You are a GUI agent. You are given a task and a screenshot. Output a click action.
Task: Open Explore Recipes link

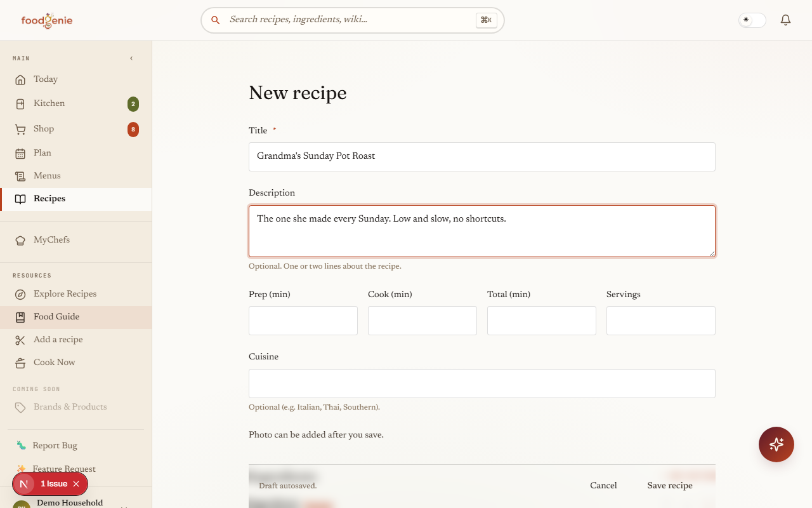[x=76, y=294]
